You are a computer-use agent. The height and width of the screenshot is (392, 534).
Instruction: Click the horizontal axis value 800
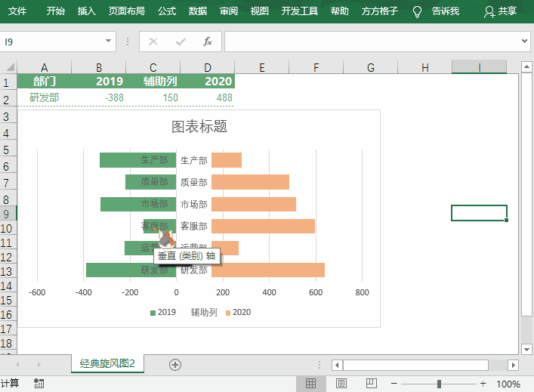click(362, 292)
